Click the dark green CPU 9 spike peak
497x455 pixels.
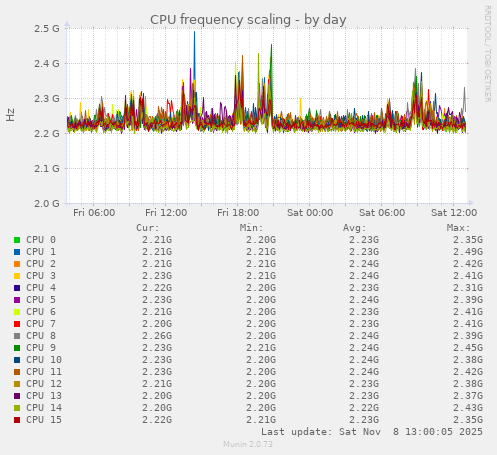272,45
